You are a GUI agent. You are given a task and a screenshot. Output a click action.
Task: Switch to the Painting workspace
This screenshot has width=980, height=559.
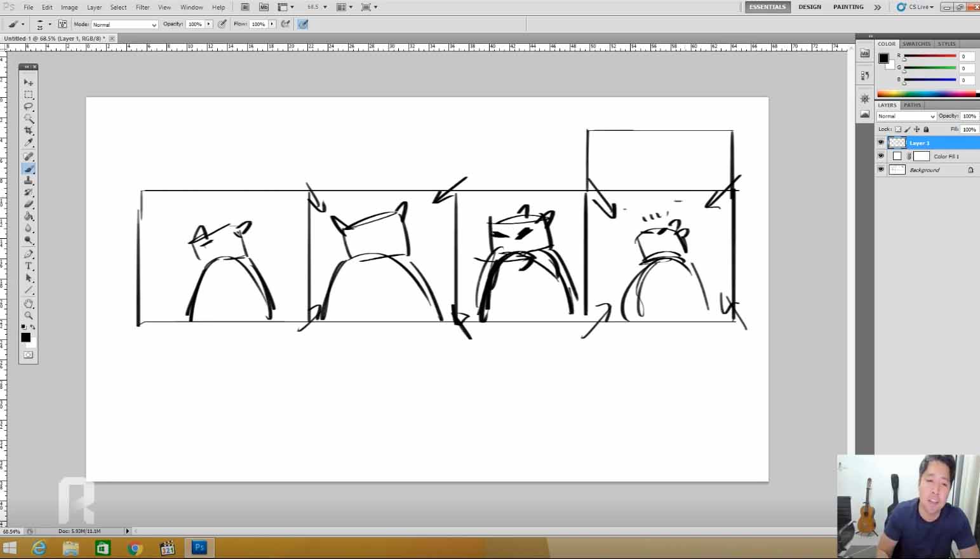click(848, 7)
